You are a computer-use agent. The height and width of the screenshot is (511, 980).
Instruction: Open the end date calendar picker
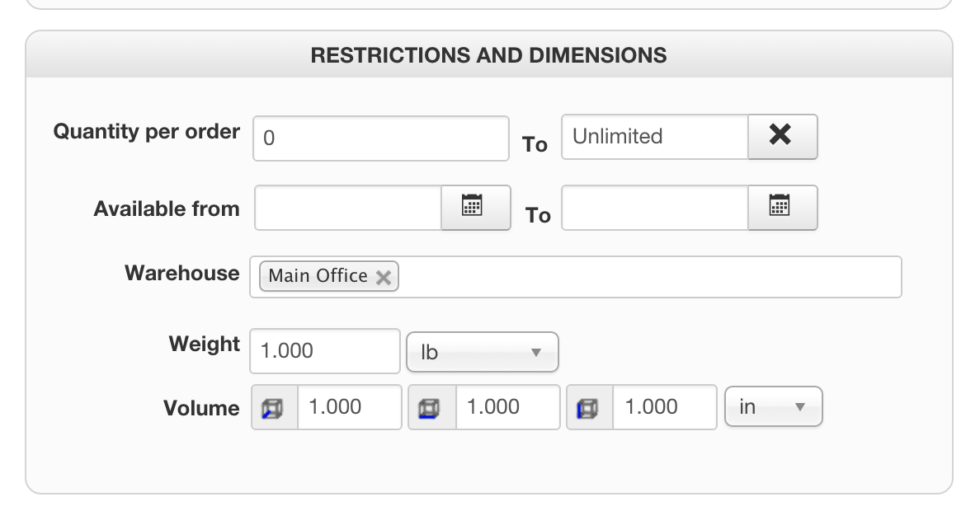[x=782, y=207]
